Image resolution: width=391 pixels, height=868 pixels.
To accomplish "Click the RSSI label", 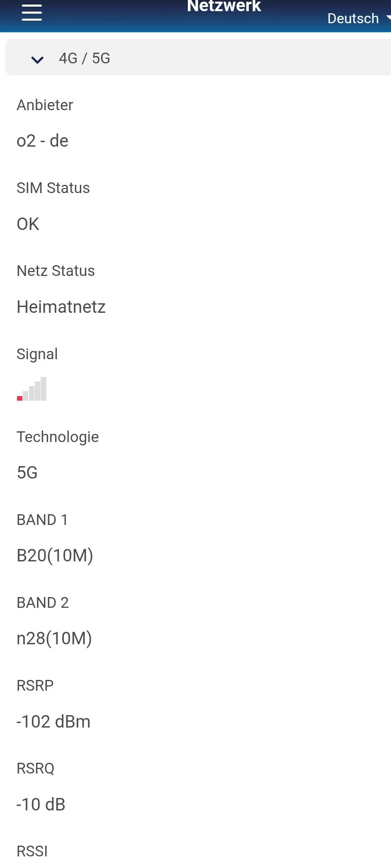I will tap(32, 851).
